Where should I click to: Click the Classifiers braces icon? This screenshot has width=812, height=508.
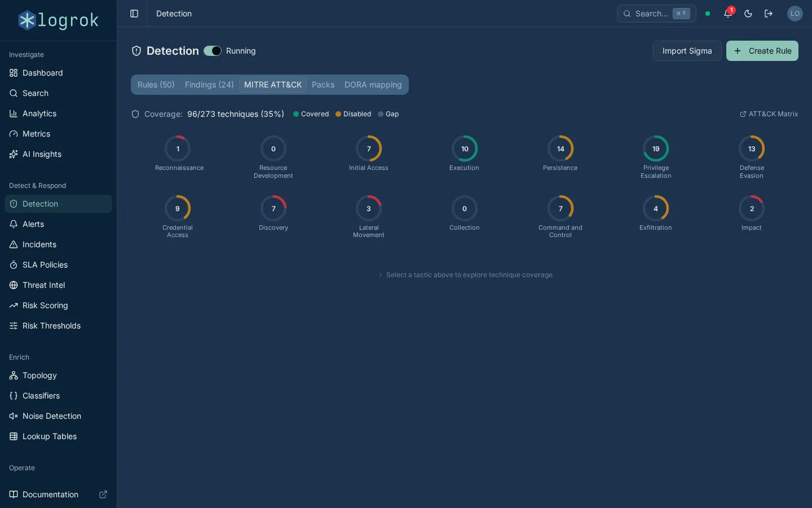click(x=14, y=396)
